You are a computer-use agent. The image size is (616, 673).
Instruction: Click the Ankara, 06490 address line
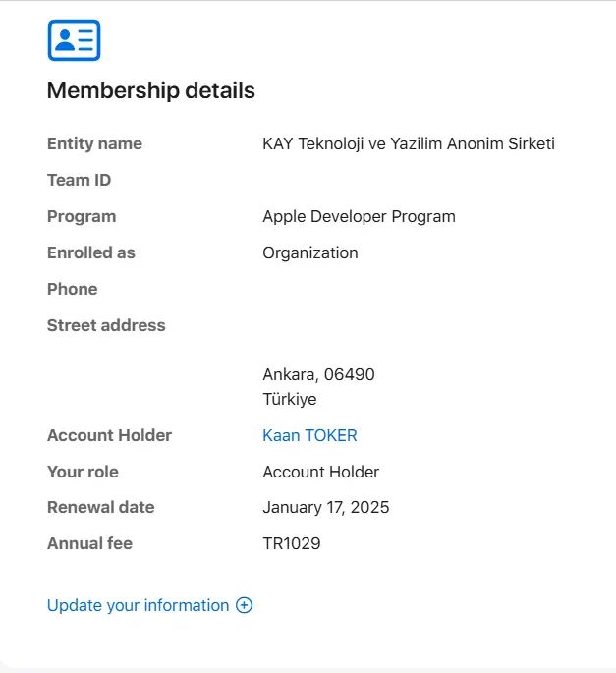click(318, 374)
